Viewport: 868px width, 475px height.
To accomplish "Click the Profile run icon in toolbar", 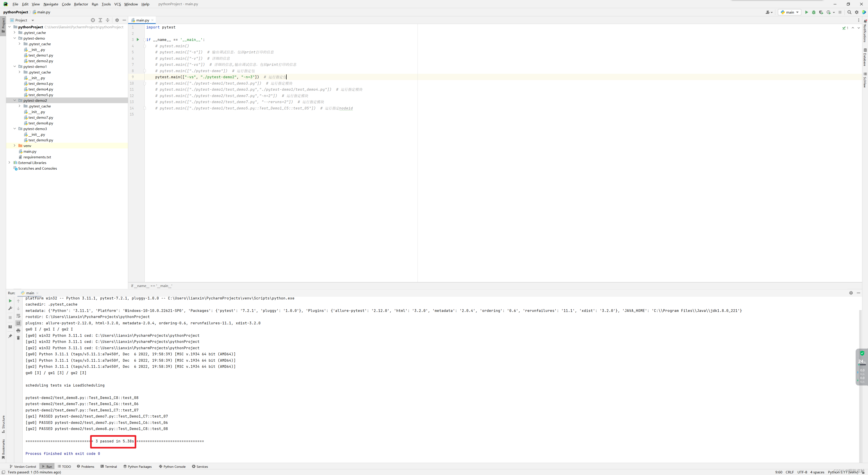I will pyautogui.click(x=829, y=12).
